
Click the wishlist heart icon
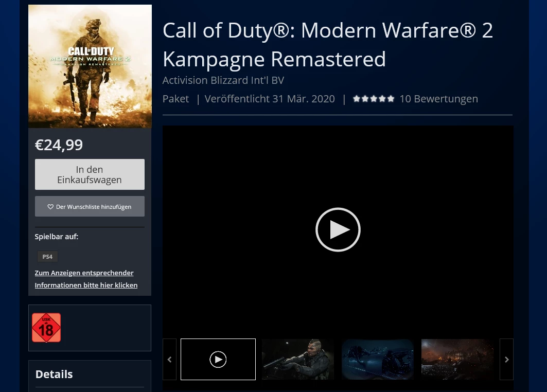pos(50,206)
